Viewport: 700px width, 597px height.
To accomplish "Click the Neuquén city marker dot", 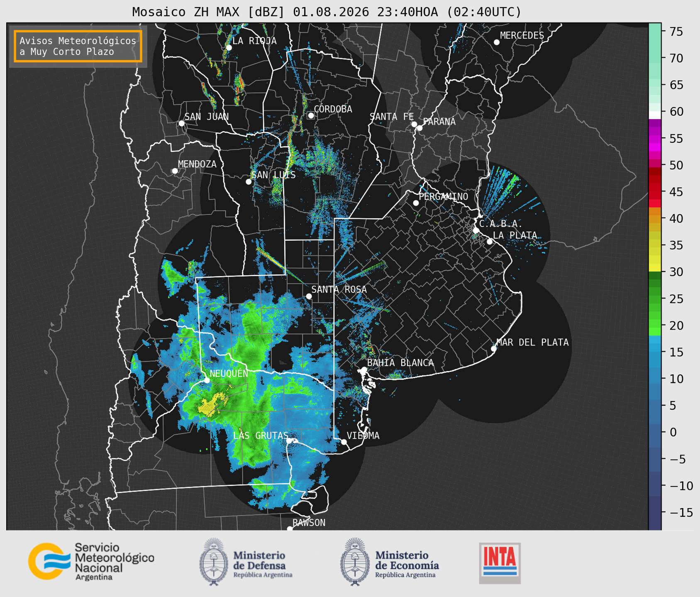I will click(207, 380).
